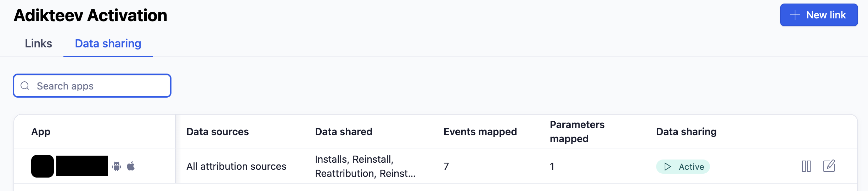Screen dimensions: 868x191
Task: Click the truncated Installs, Reinstall data shared text
Action: point(365,166)
